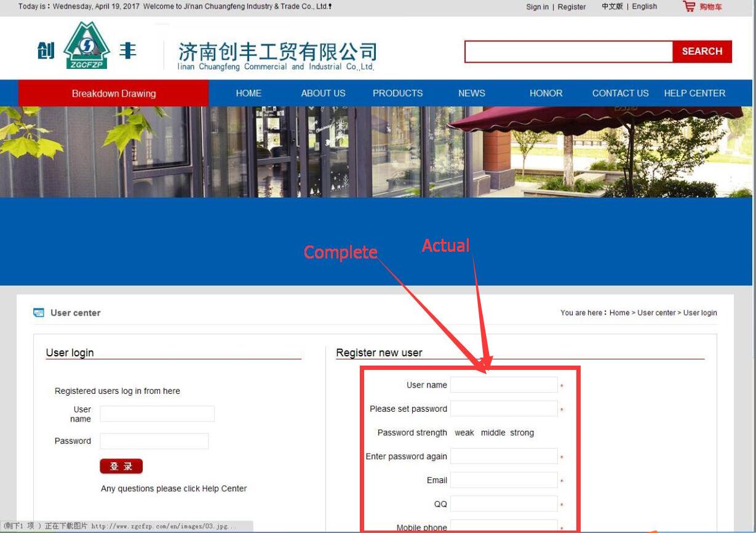Focus the Email registration field

click(504, 480)
